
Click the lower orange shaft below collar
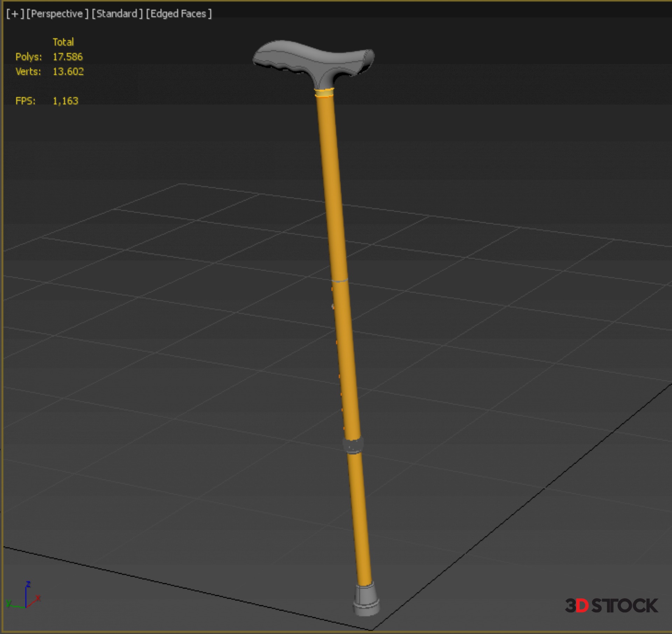[359, 518]
